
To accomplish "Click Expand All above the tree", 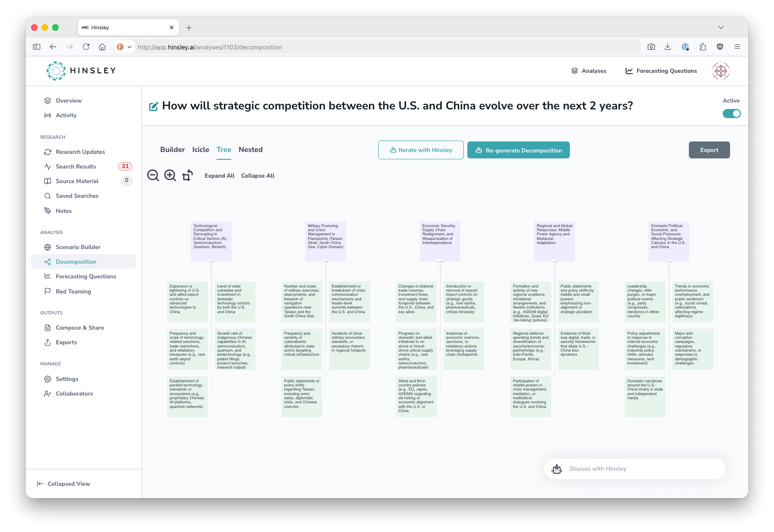I will click(219, 175).
